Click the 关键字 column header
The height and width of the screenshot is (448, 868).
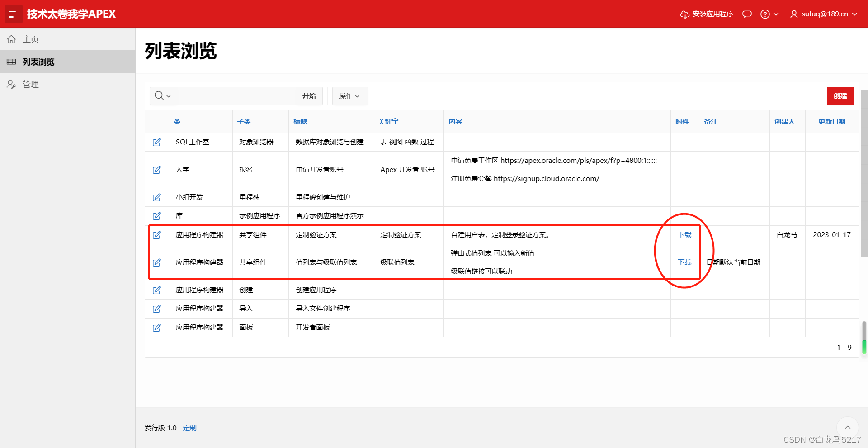(388, 122)
